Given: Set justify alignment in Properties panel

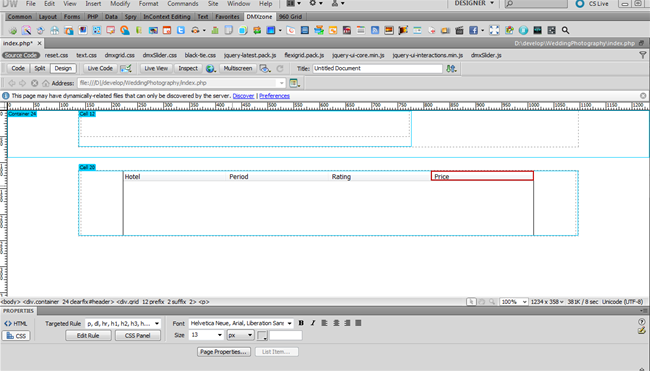Looking at the screenshot, I should tap(358, 323).
